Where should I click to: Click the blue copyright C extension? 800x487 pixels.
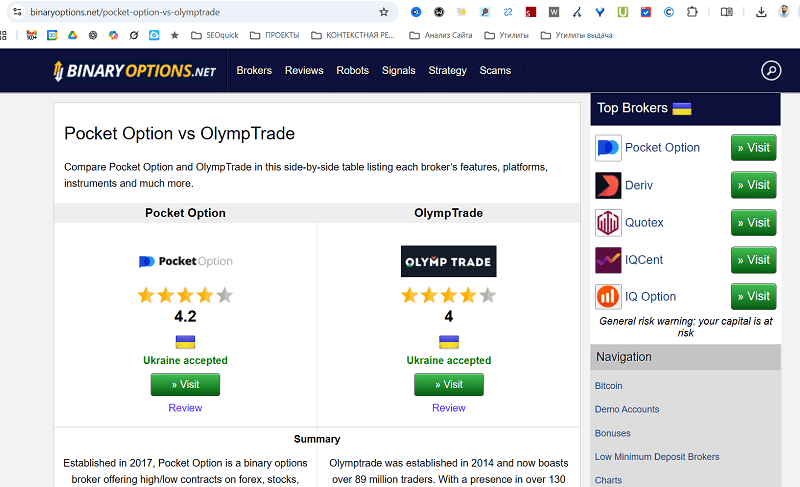coord(669,12)
